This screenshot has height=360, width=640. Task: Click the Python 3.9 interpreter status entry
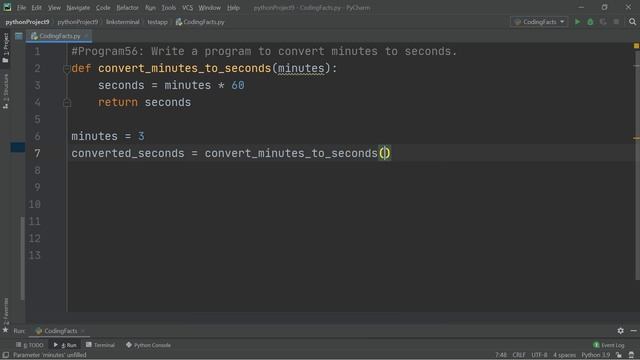(x=596, y=355)
